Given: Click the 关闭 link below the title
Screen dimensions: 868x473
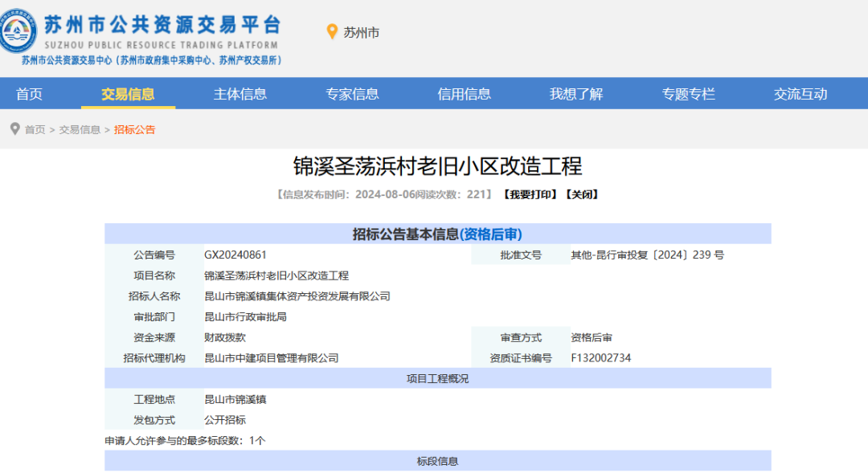Looking at the screenshot, I should pos(581,194).
